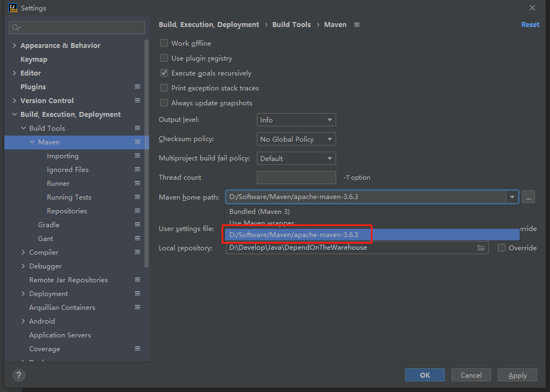Image resolution: width=550 pixels, height=392 pixels.
Task: Click the project-level icon next to Arquillian Containers
Action: click(x=138, y=307)
